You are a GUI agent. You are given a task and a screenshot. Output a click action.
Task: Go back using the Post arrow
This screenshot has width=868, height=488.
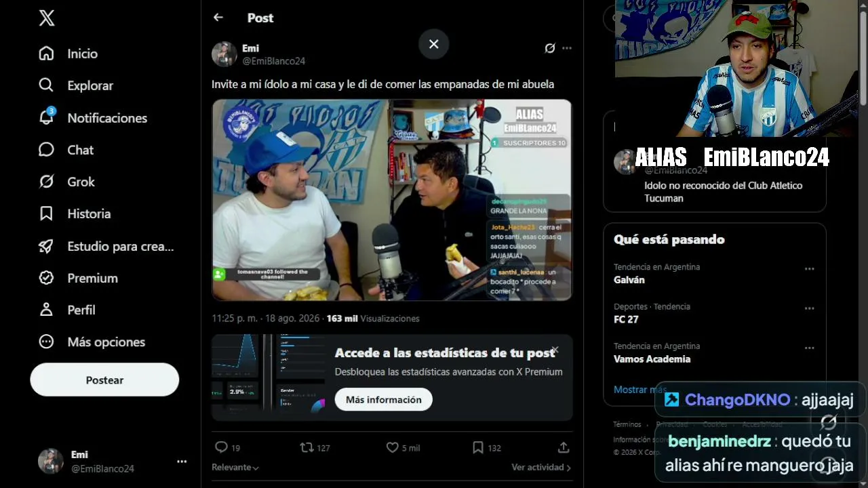218,18
